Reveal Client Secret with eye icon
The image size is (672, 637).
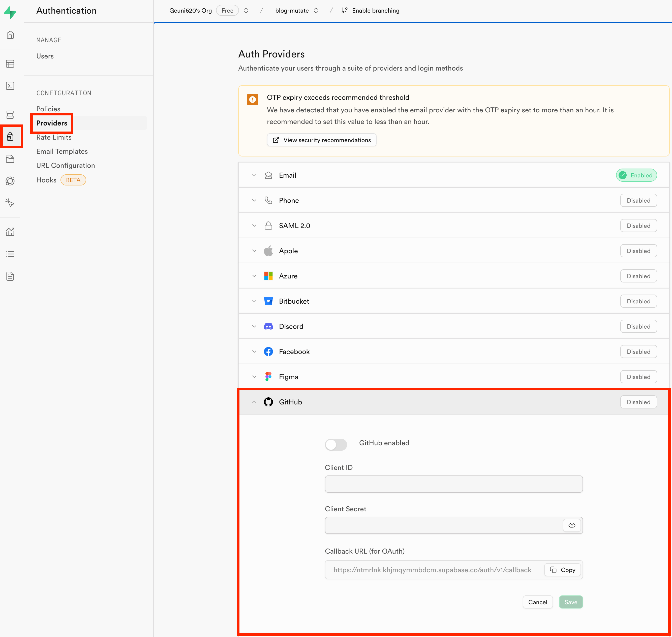point(572,525)
